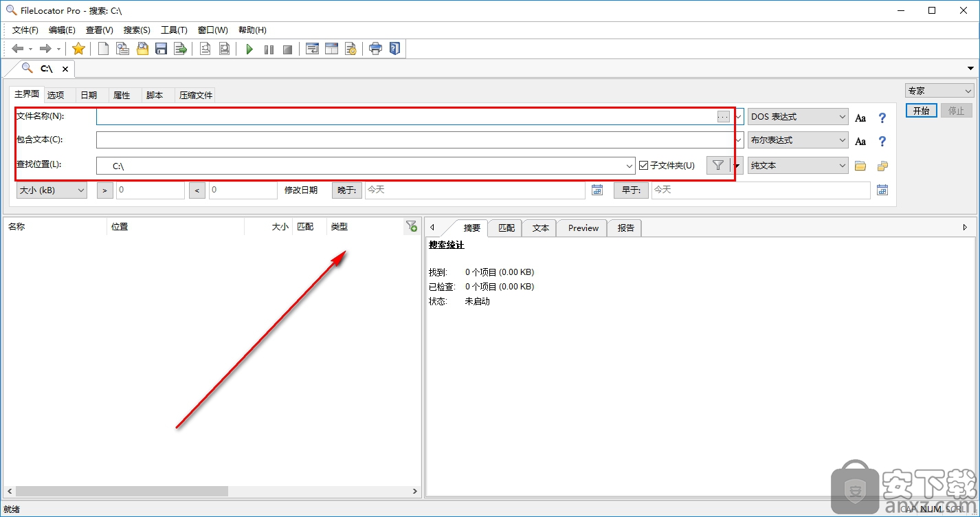Click 开始 button
Screen dimensions: 980x517
pyautogui.click(x=921, y=111)
